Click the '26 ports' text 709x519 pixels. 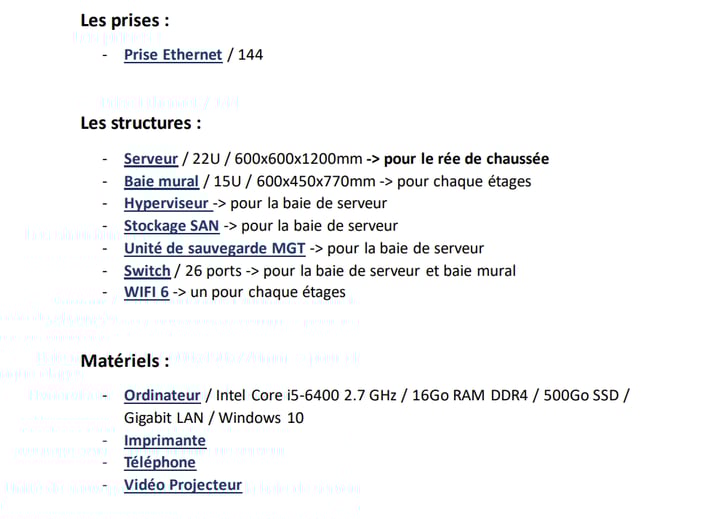[x=213, y=271]
